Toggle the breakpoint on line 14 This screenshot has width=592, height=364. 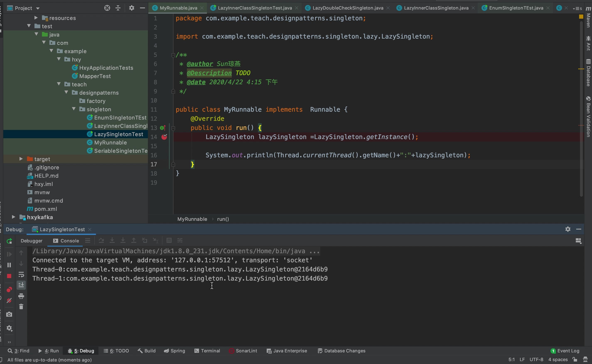[x=164, y=137]
